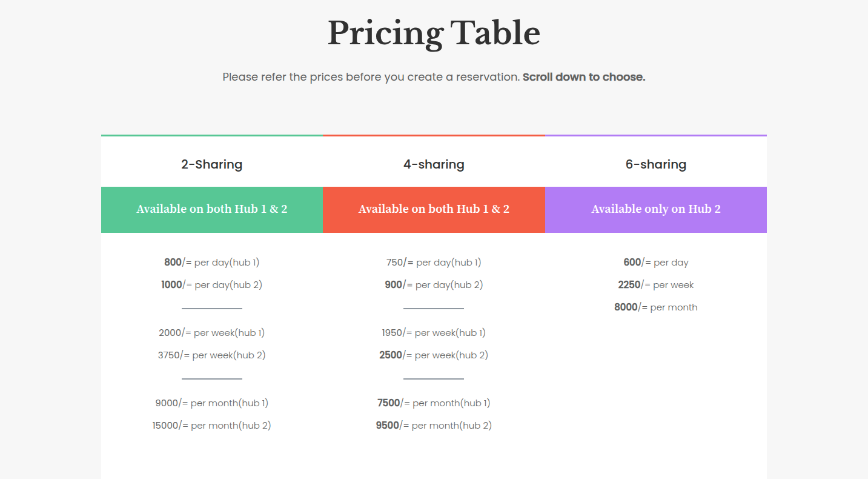Click the 8000/= per month price

(x=655, y=307)
